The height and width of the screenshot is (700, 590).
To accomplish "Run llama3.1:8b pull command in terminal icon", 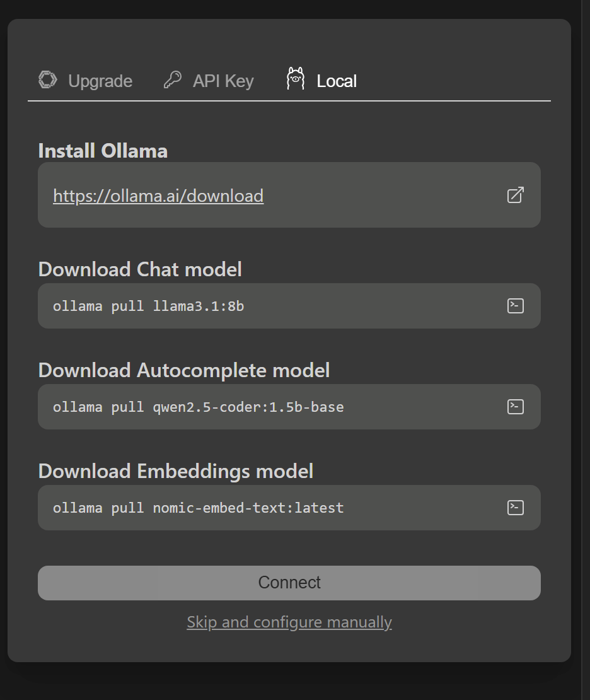I will coord(516,306).
